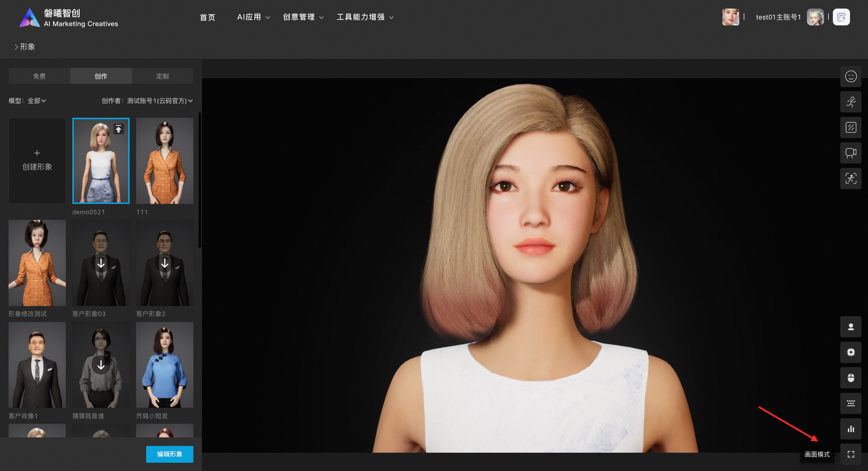Click the plus icon to create avatar
This screenshot has width=868, height=471.
point(37,153)
